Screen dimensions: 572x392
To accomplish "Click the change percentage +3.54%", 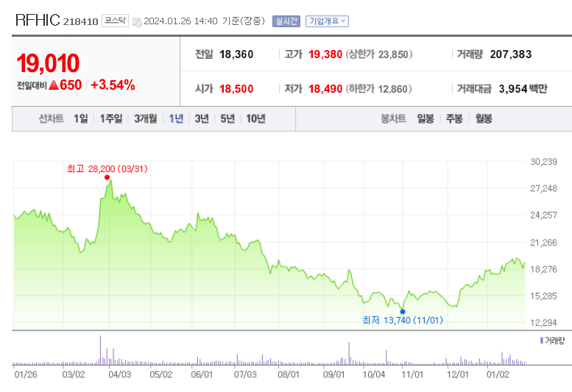I will point(113,85).
